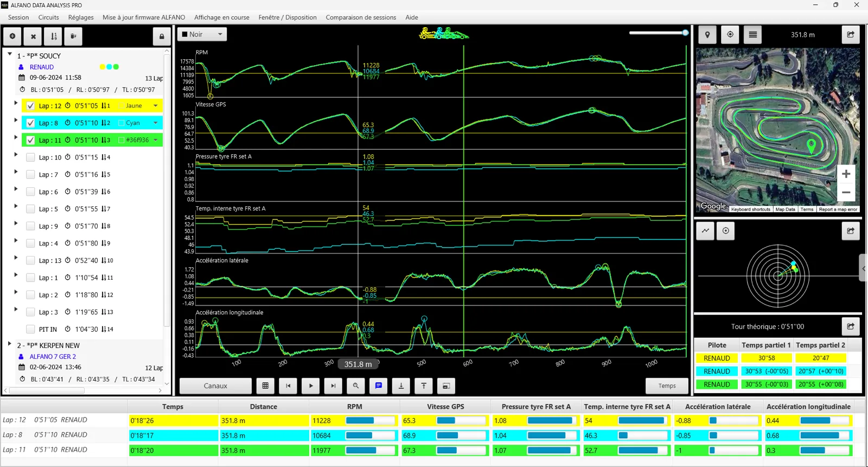Image resolution: width=868 pixels, height=467 pixels.
Task: Click the trash delete icon in session toolbar
Action: point(73,36)
